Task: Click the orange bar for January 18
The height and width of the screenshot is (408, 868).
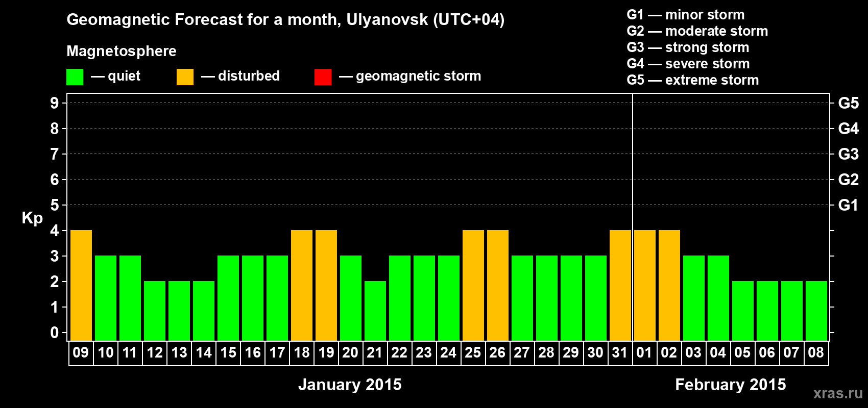Action: pos(302,285)
